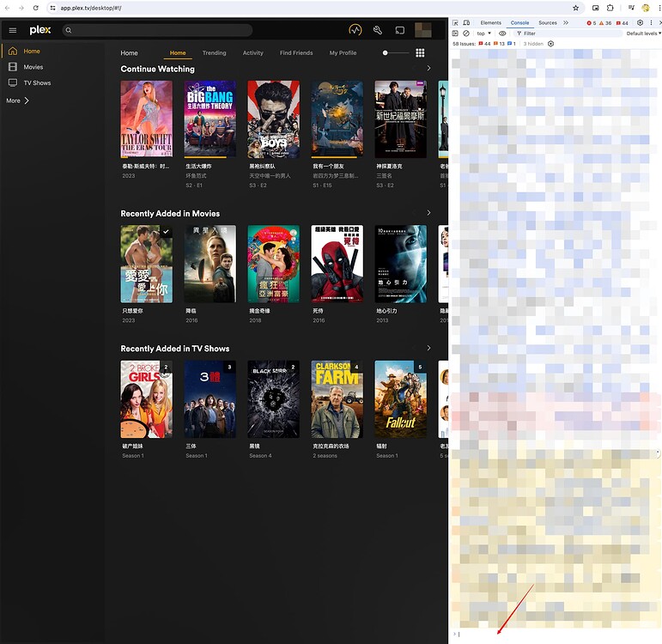Click the Activity pulse icon in Plex header
The width and height of the screenshot is (662, 644).
tap(355, 30)
